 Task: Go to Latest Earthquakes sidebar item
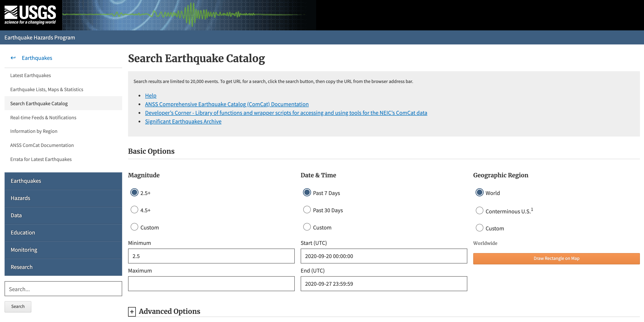click(x=30, y=75)
